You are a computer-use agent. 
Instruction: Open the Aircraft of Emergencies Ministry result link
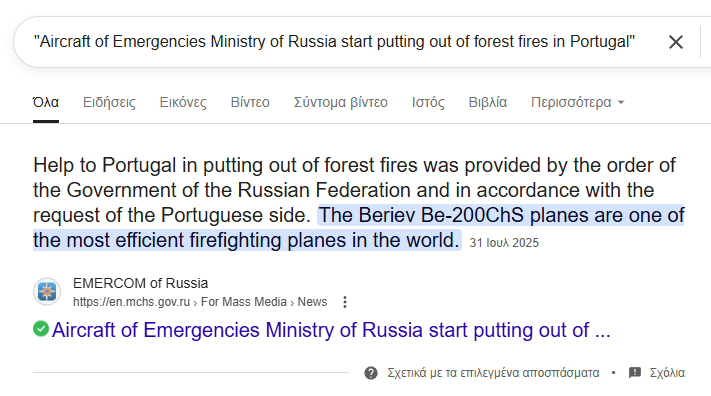pos(331,330)
